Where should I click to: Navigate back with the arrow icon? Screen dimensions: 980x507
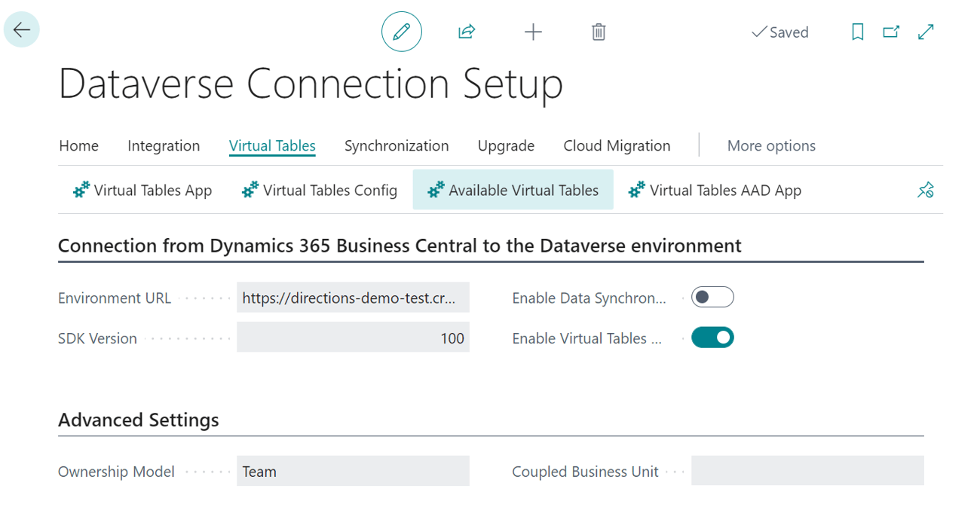(21, 29)
